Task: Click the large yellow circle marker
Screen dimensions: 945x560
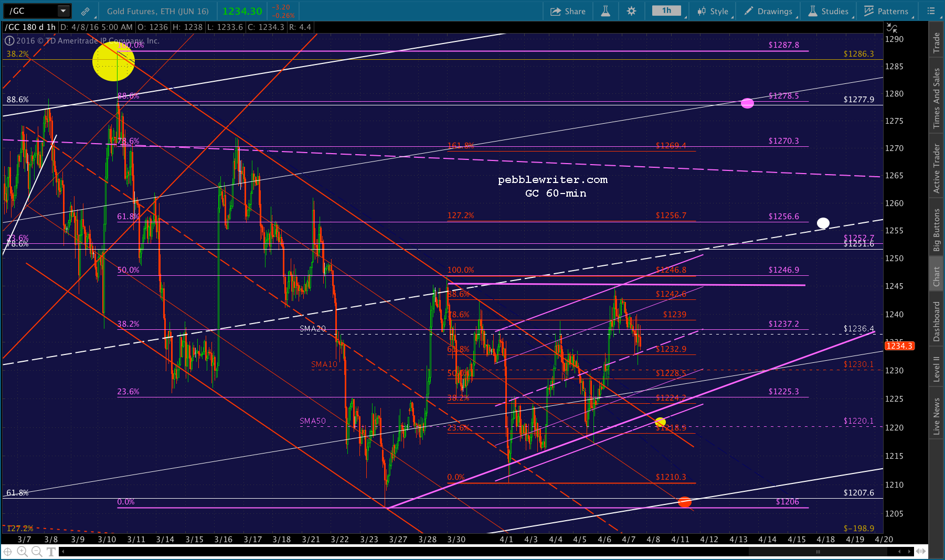Action: (x=113, y=61)
